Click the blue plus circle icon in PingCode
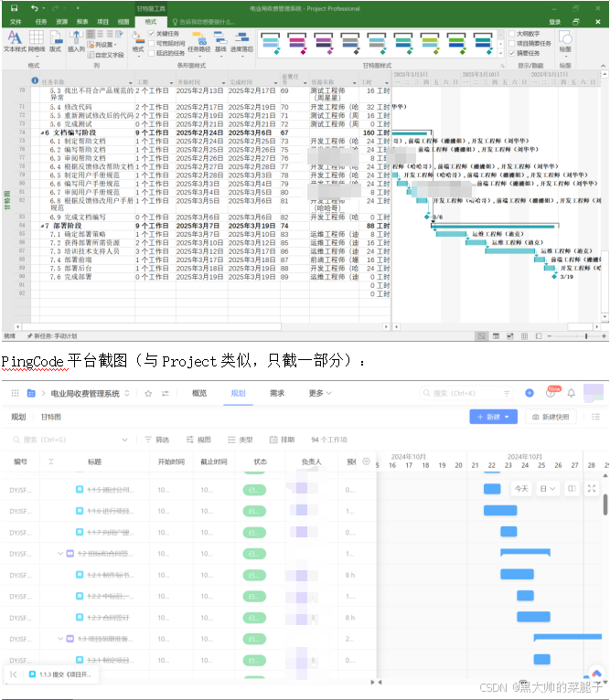610x700 pixels. point(530,393)
